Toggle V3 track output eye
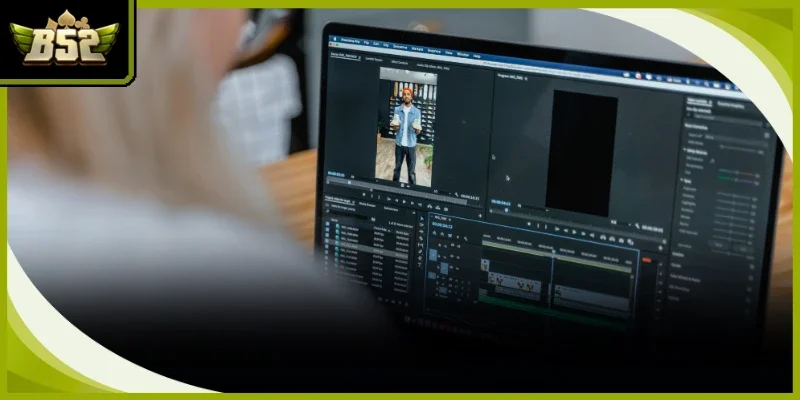This screenshot has width=800, height=400. (458, 246)
